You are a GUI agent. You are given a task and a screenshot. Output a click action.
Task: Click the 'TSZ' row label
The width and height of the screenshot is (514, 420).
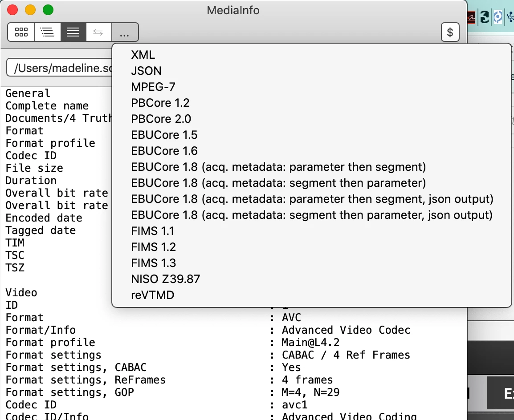[x=15, y=267]
